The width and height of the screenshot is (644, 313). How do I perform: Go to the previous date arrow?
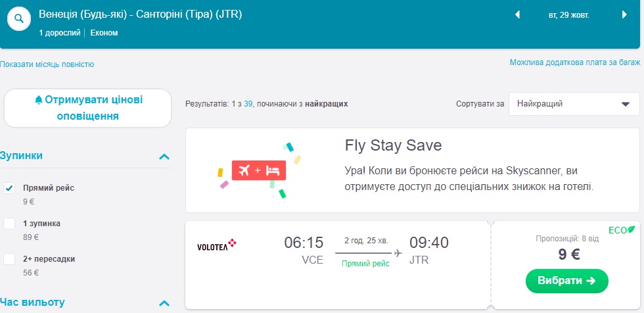click(x=517, y=14)
